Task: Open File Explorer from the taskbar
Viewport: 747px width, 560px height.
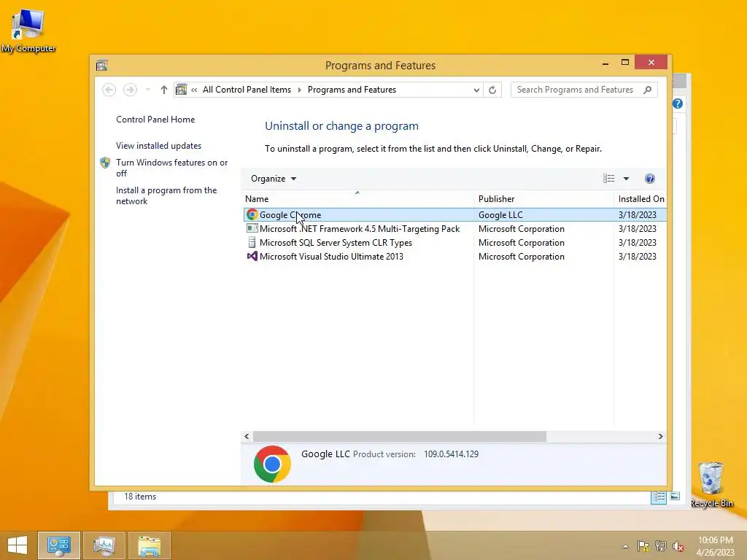Action: tap(150, 545)
